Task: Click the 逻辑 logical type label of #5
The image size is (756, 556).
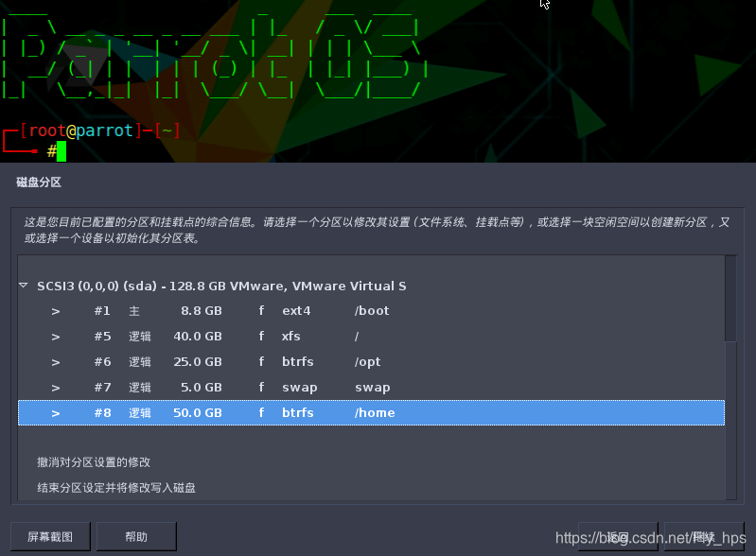Action: (x=140, y=337)
